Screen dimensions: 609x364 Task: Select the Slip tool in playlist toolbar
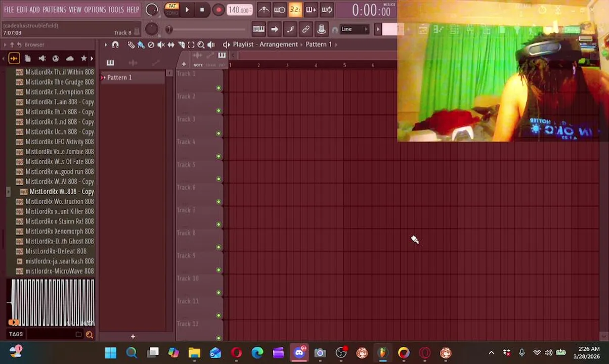(171, 44)
